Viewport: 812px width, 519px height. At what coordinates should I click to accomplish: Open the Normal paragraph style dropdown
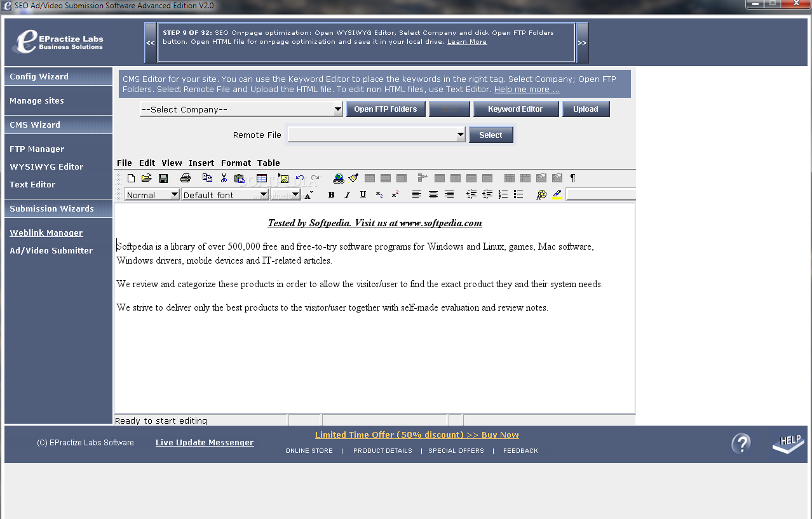click(x=152, y=195)
